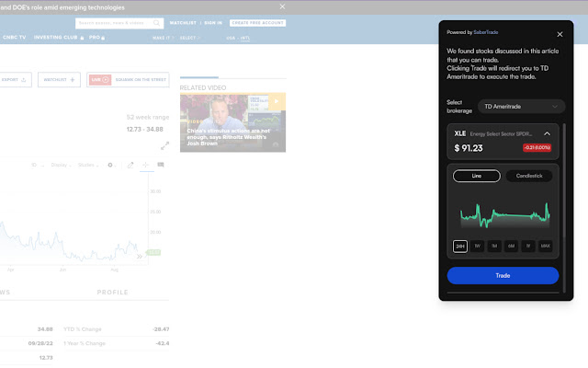Screen dimensions: 588x368
Task: Collapse the XLE stock card
Action: click(547, 133)
